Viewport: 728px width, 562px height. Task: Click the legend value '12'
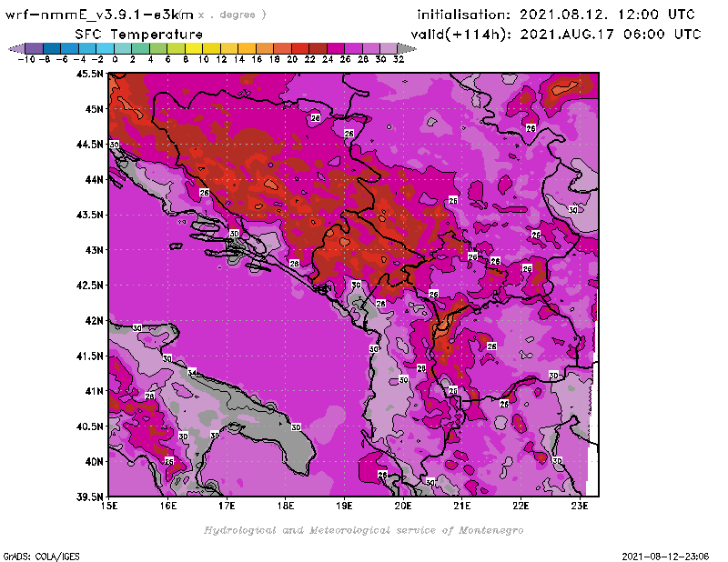pyautogui.click(x=221, y=59)
